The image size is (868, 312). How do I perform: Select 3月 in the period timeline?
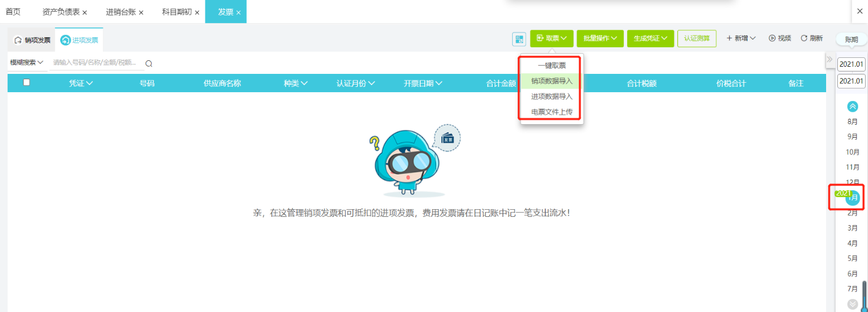point(853,228)
